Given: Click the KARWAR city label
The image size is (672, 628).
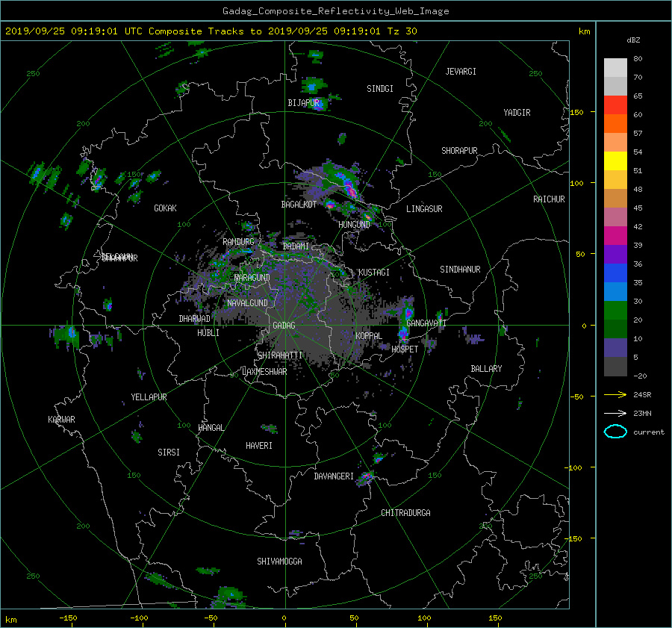Looking at the screenshot, I should pos(61,419).
